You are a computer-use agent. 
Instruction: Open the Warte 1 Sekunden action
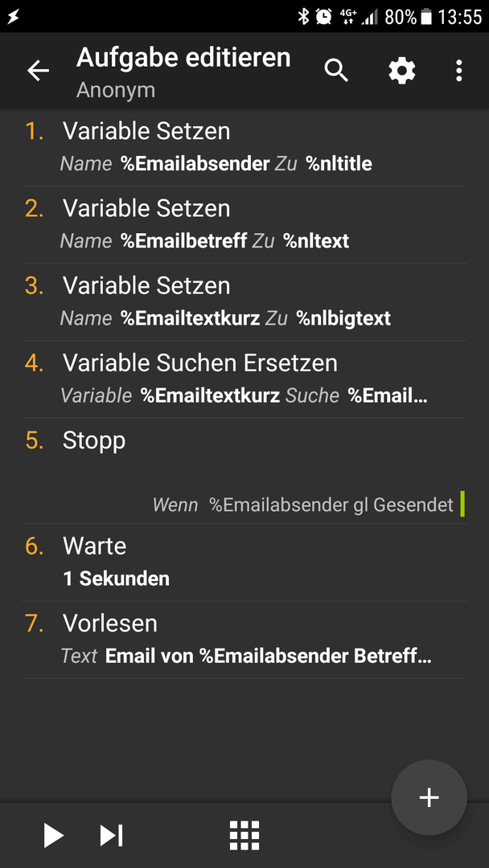pyautogui.click(x=244, y=563)
